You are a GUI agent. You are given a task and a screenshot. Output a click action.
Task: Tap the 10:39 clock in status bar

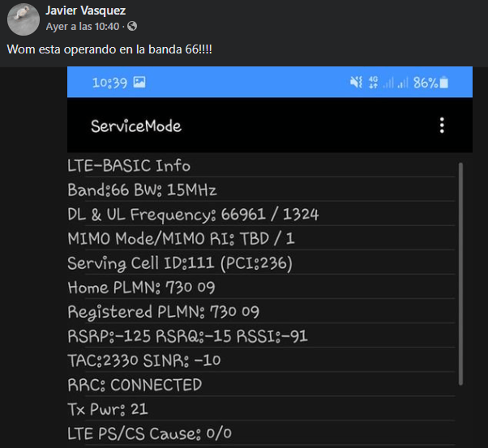click(x=108, y=83)
